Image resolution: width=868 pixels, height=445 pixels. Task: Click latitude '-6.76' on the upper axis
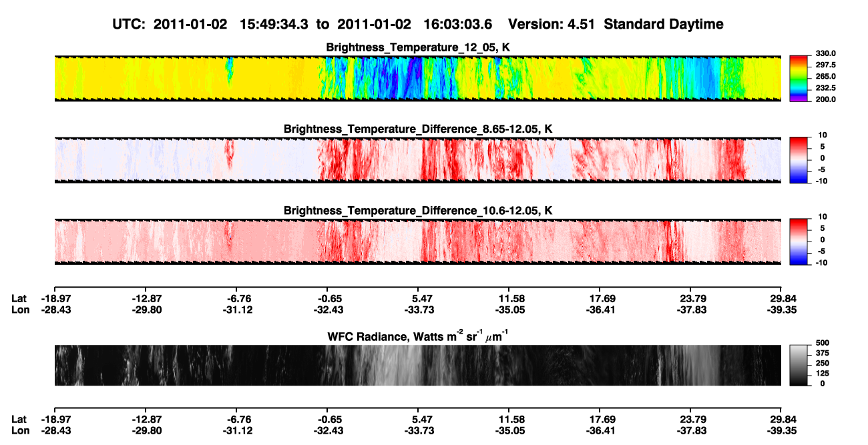tap(235, 298)
